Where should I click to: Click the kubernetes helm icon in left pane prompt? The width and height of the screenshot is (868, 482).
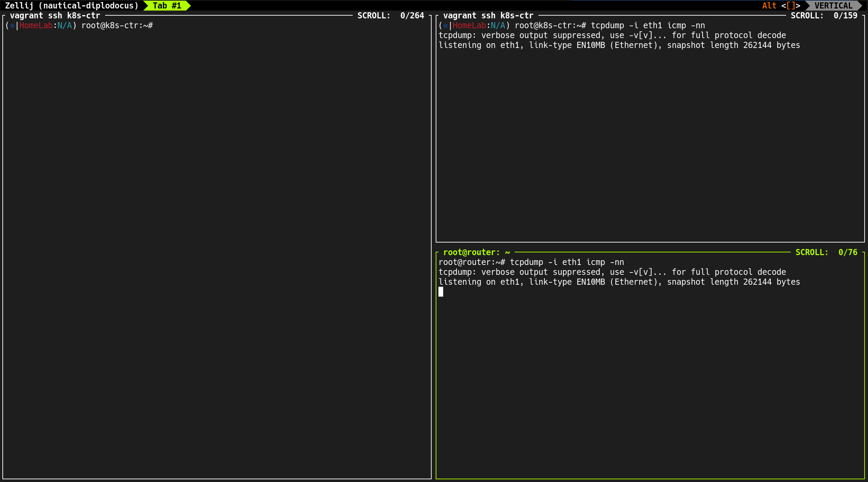(x=12, y=26)
